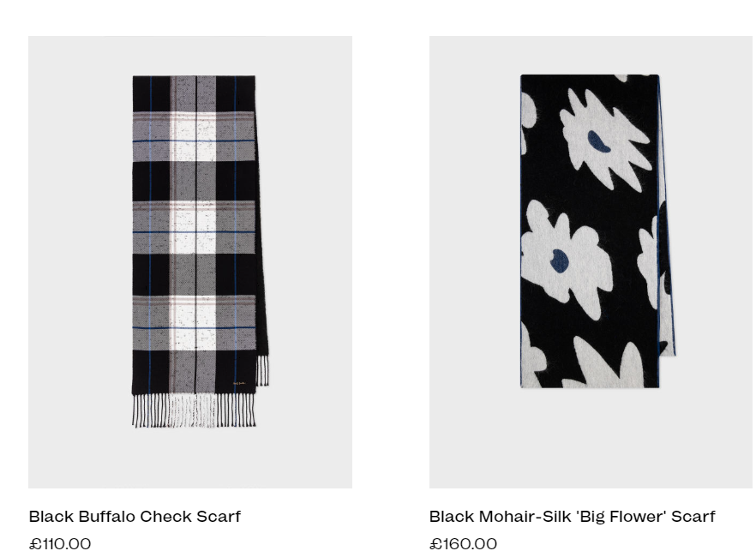Open the Big Flower scarf product image

click(x=591, y=261)
